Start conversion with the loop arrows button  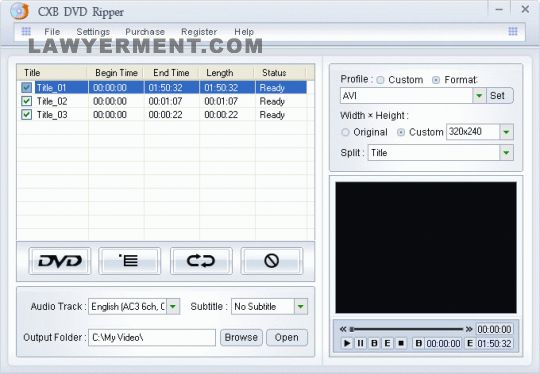coord(201,261)
